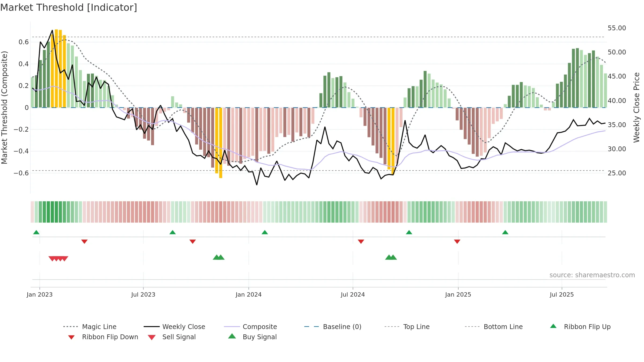Click the Market Threshold [Indicator] title
Viewport: 644px width, 362px height.
pos(69,8)
